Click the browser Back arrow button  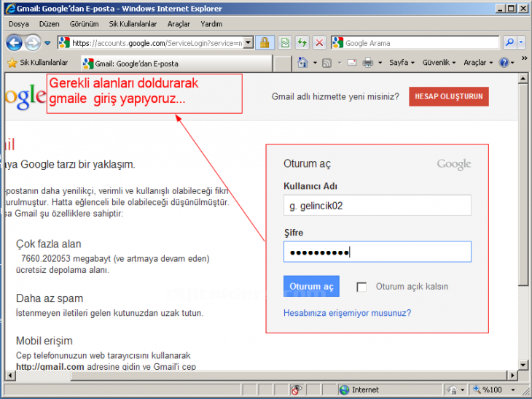14,43
